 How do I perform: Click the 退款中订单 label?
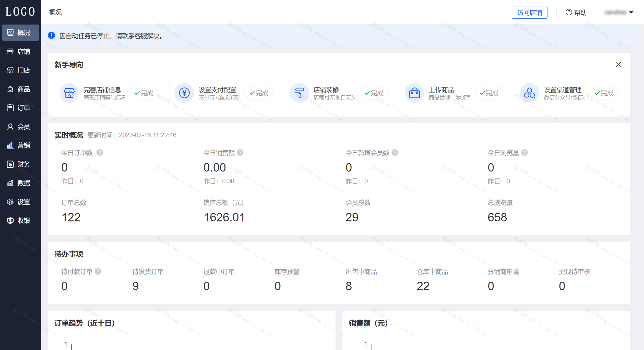219,272
